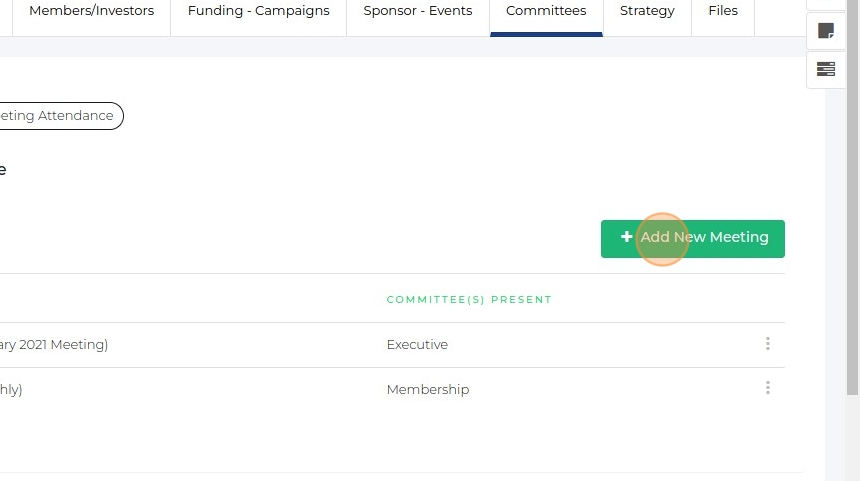Screen dimensions: 860x481
Task: Go to the Sponsor - Events tab
Action: [x=418, y=11]
